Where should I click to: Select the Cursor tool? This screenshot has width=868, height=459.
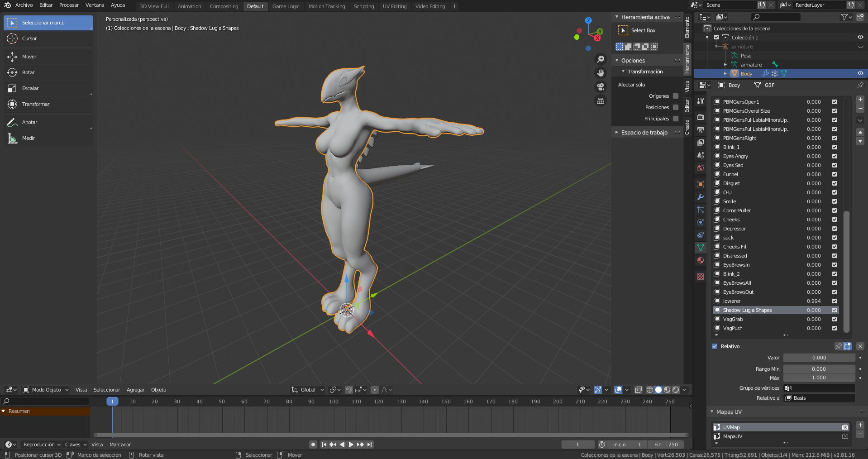point(48,38)
